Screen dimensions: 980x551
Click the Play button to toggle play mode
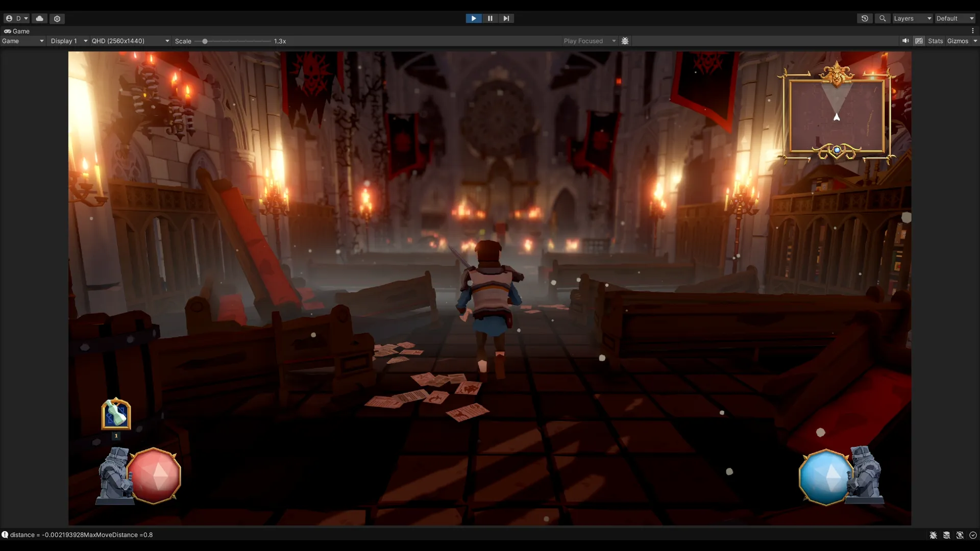click(473, 18)
